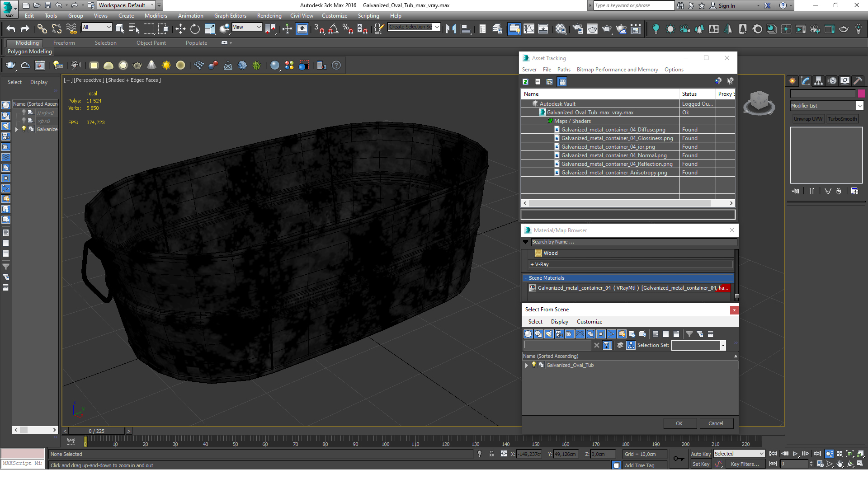Toggle the Angle Snap button
The width and height of the screenshot is (868, 488).
pos(333,29)
